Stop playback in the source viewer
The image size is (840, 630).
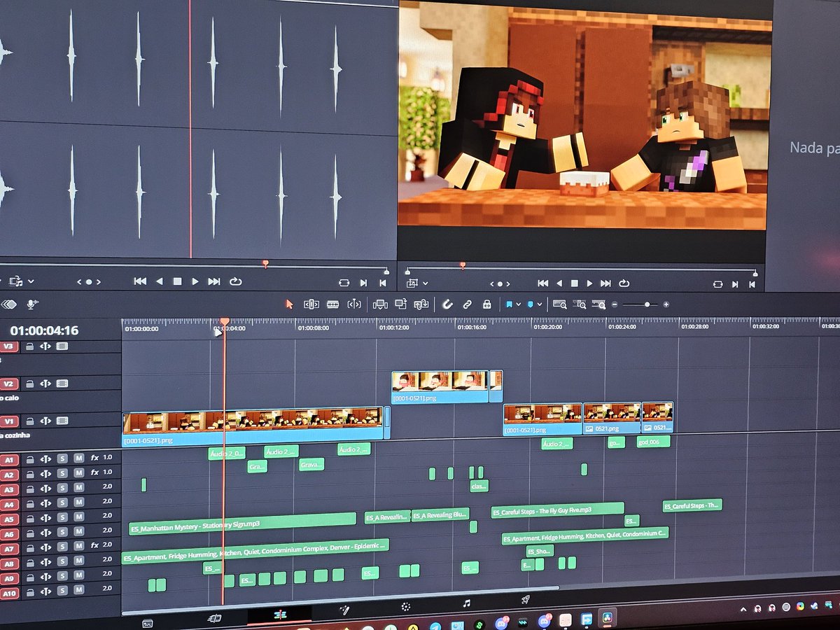[177, 281]
